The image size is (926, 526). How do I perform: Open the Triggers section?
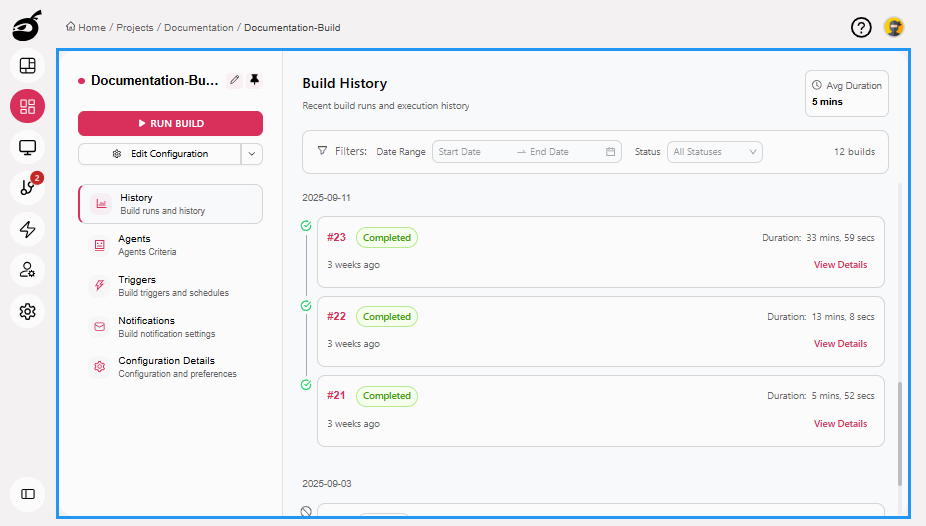(170, 286)
